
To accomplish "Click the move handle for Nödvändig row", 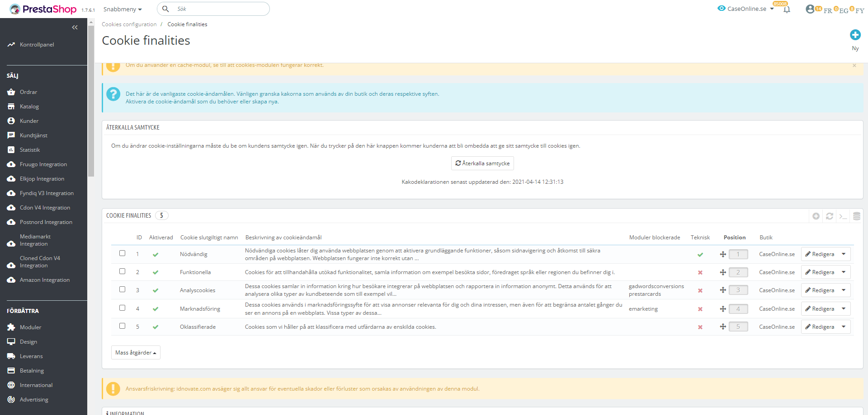I will coord(723,254).
